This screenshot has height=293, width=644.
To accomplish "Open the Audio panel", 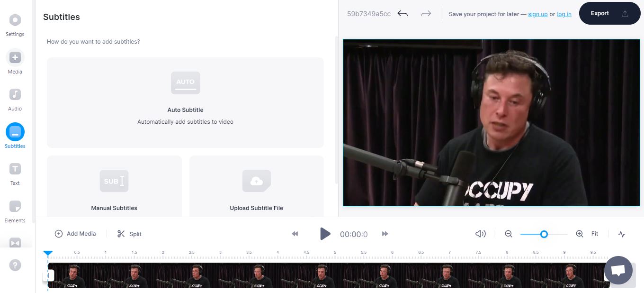I will click(15, 100).
